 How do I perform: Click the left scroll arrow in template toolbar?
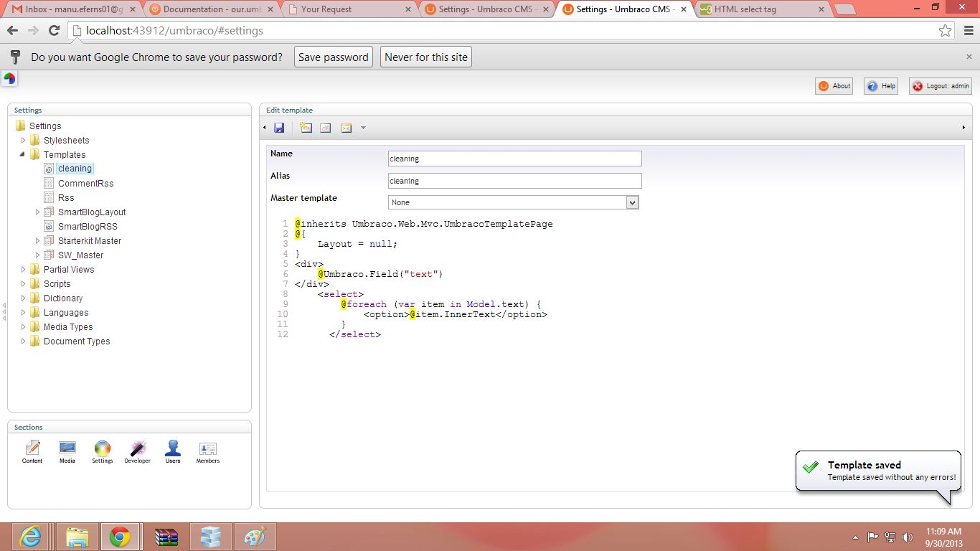pos(265,128)
